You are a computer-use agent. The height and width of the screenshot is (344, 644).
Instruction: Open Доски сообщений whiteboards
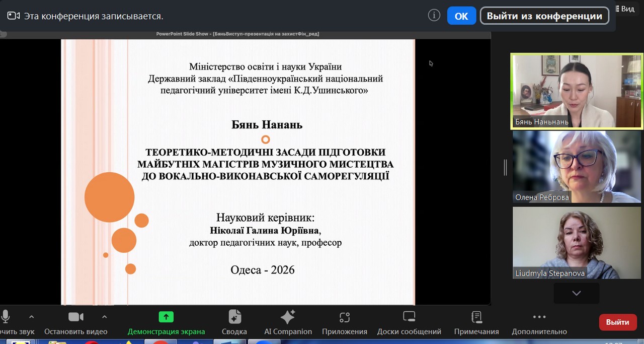coord(409,322)
